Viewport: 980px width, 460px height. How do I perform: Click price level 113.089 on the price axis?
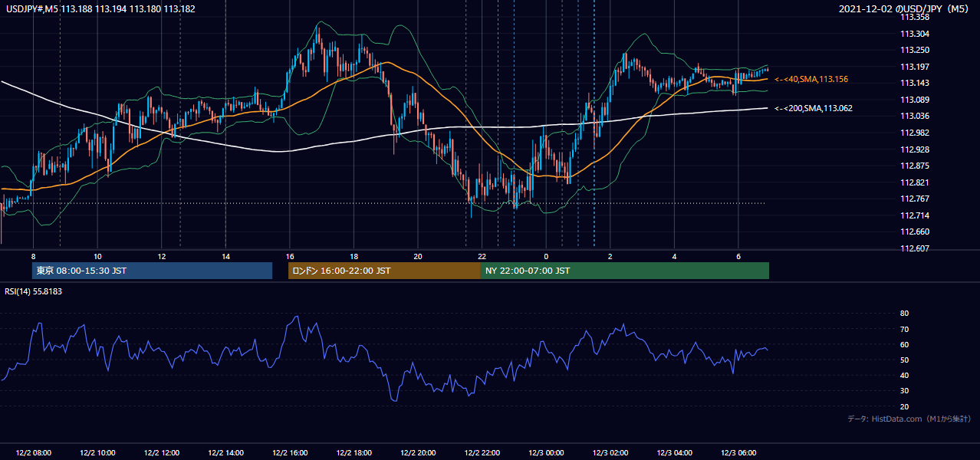tap(914, 100)
